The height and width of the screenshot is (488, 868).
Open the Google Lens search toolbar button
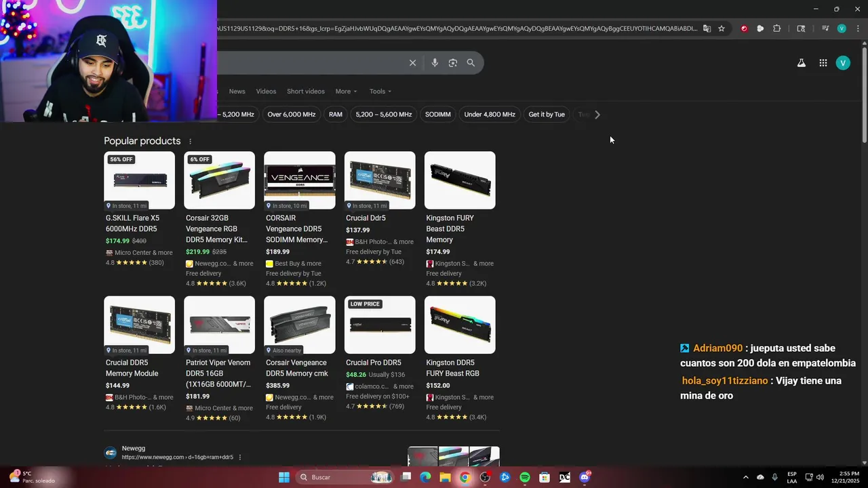coord(801,28)
